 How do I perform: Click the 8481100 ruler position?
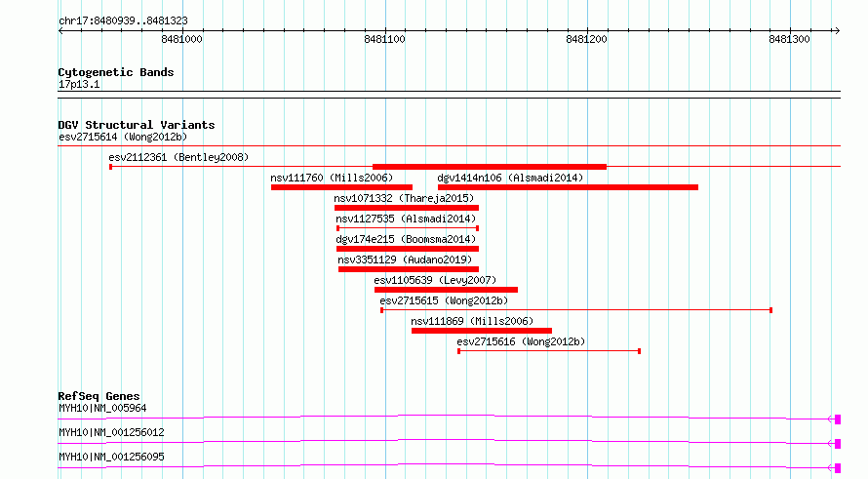click(x=384, y=39)
